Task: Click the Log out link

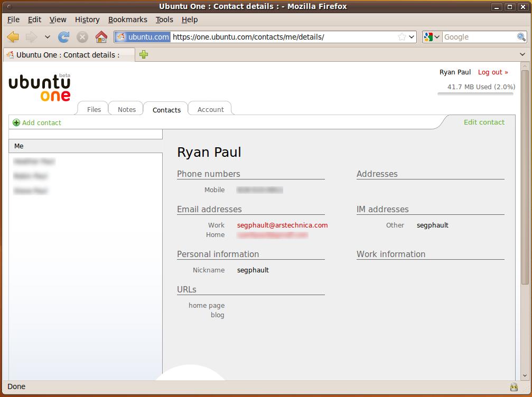Action: pos(492,72)
